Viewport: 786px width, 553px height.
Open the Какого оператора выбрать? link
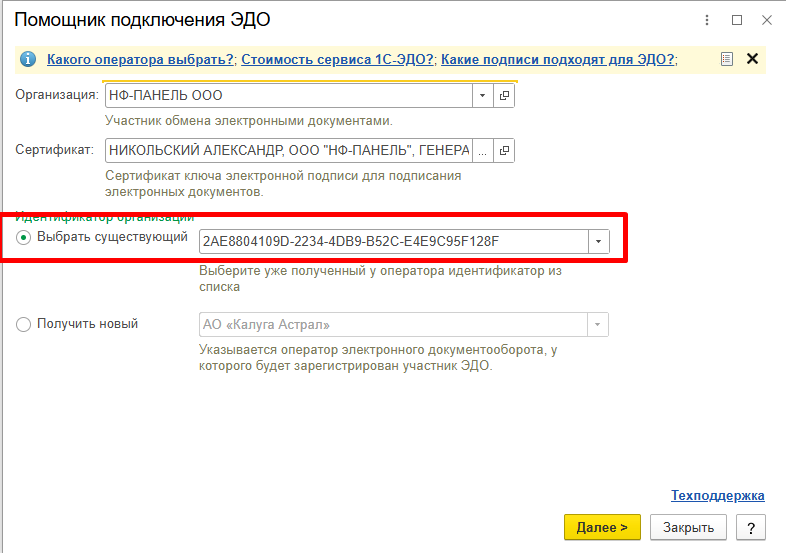140,59
